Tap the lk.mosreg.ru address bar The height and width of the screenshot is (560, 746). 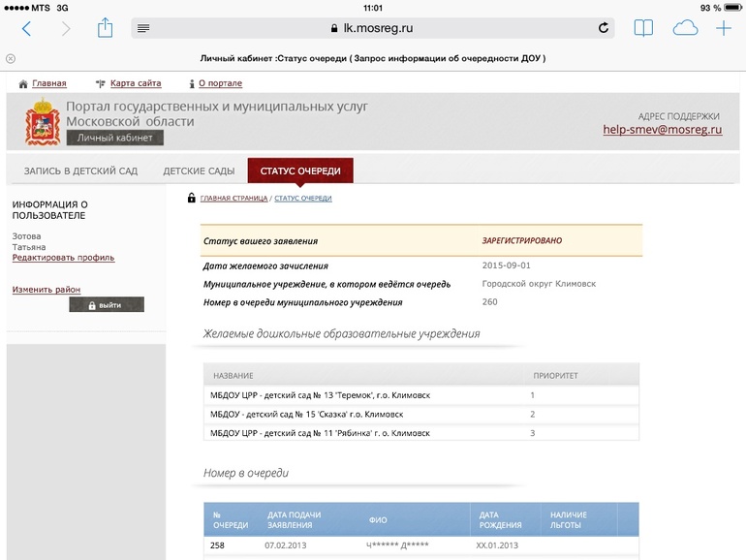(x=373, y=29)
